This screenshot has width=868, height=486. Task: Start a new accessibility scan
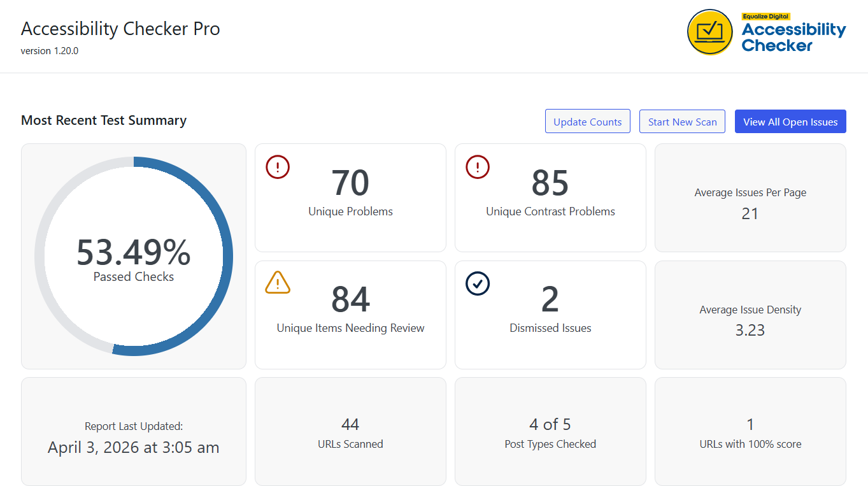[682, 122]
